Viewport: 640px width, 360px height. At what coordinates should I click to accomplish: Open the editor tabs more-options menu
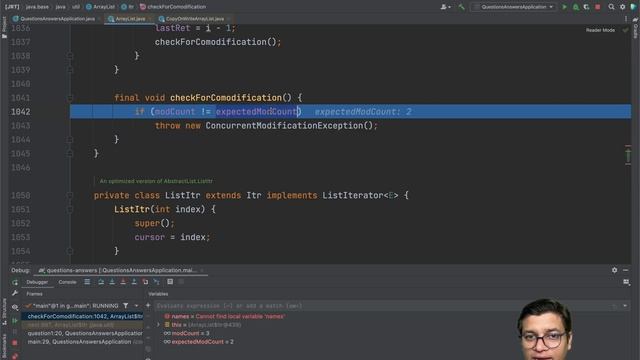click(626, 19)
